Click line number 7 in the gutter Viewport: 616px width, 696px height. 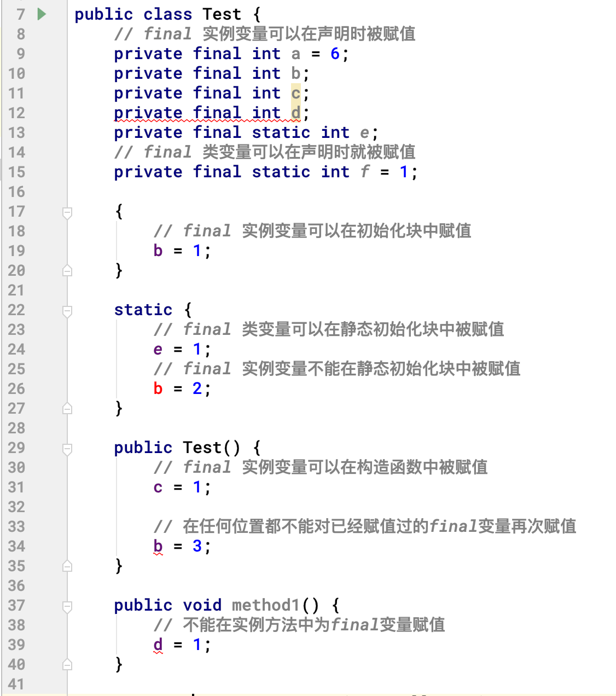click(21, 14)
